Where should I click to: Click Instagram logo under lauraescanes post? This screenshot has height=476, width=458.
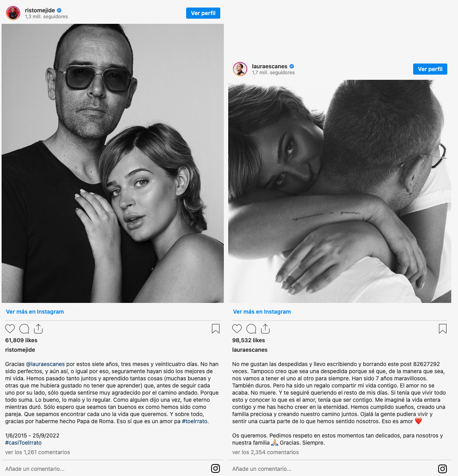click(x=443, y=468)
